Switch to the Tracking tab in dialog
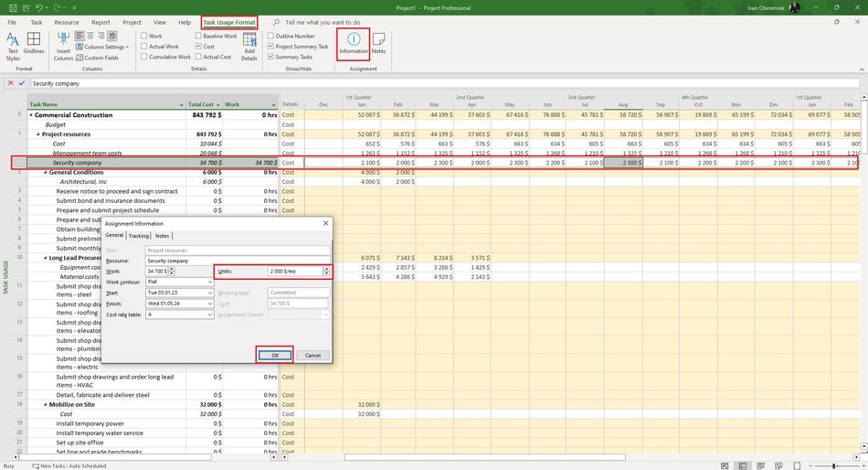This screenshot has height=470, width=868. [x=138, y=236]
